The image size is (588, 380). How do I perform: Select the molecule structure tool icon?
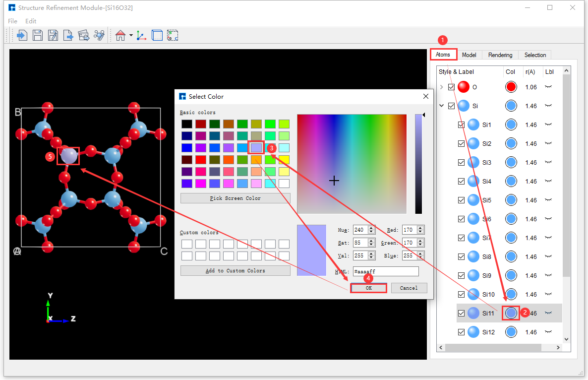tap(98, 35)
